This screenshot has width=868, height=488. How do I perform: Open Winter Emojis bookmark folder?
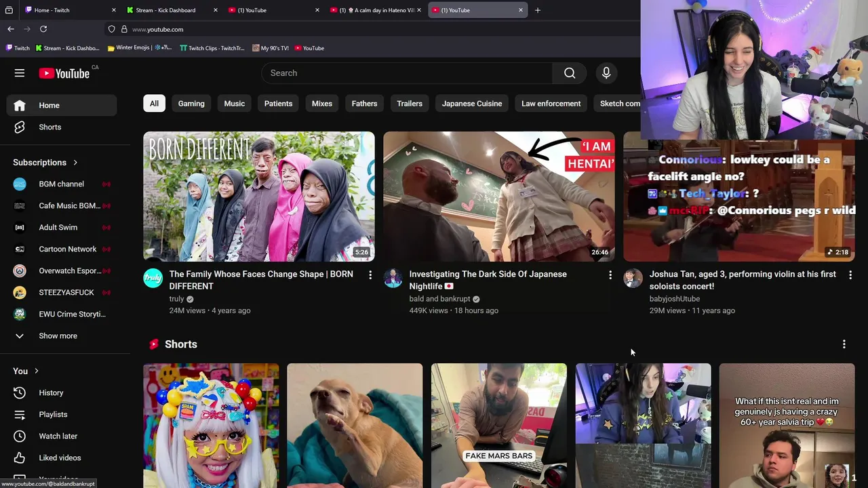pos(140,48)
